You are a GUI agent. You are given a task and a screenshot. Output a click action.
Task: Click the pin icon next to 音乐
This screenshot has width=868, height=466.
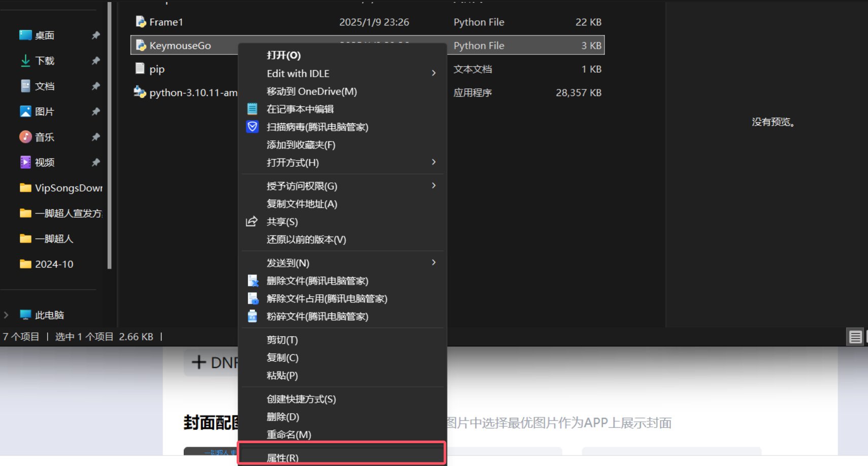pyautogui.click(x=95, y=137)
